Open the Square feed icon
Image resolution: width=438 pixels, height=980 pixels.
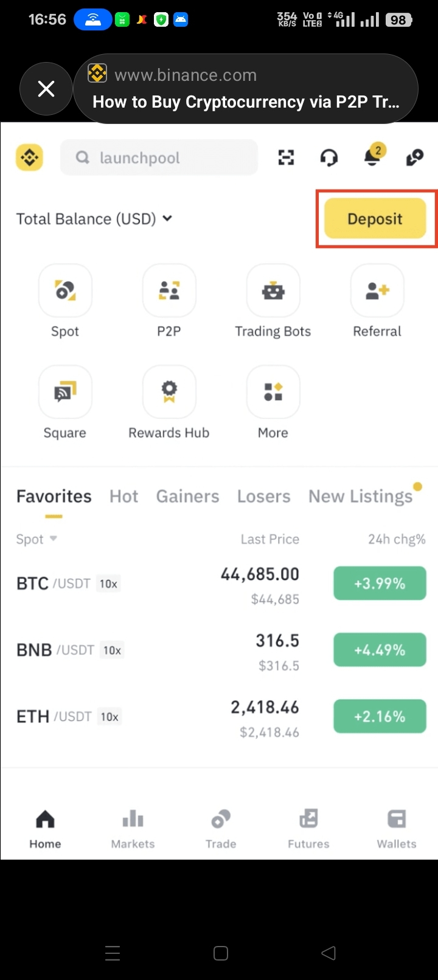(x=65, y=392)
